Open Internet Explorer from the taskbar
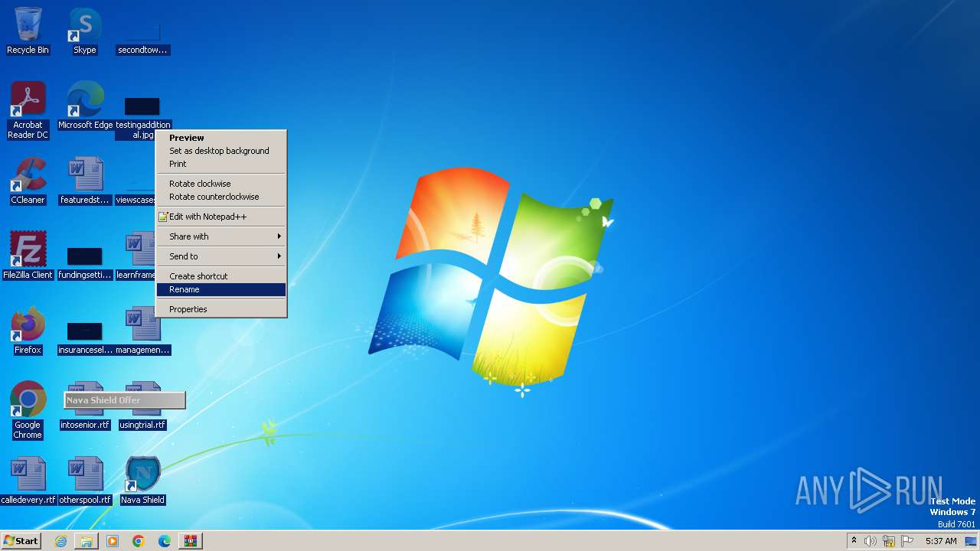 [60, 541]
